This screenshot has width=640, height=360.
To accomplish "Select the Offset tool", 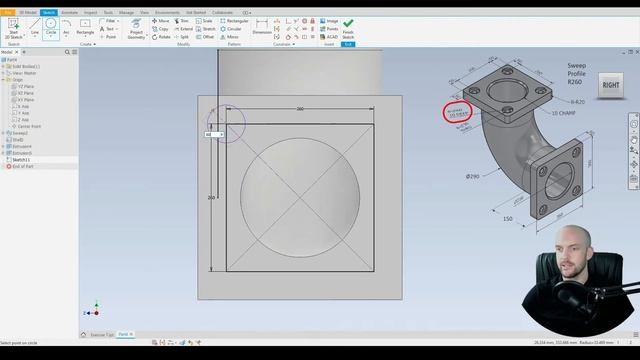I will click(205, 37).
